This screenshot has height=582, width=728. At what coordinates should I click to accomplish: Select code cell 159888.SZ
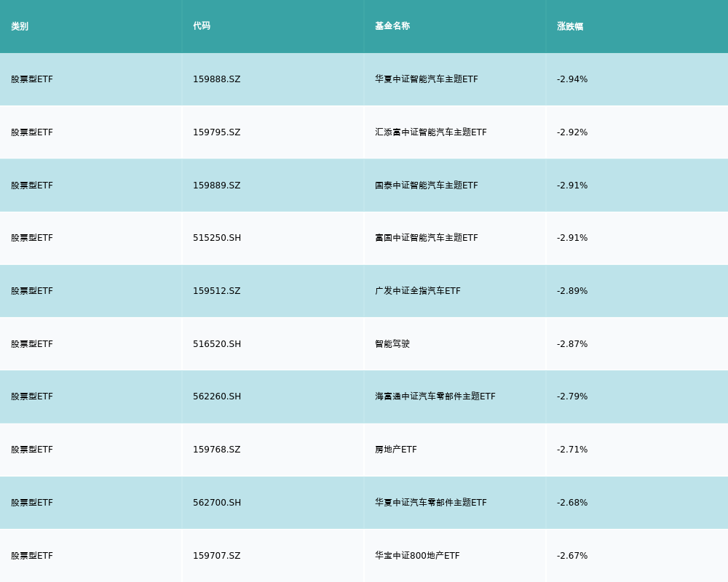pyautogui.click(x=217, y=79)
